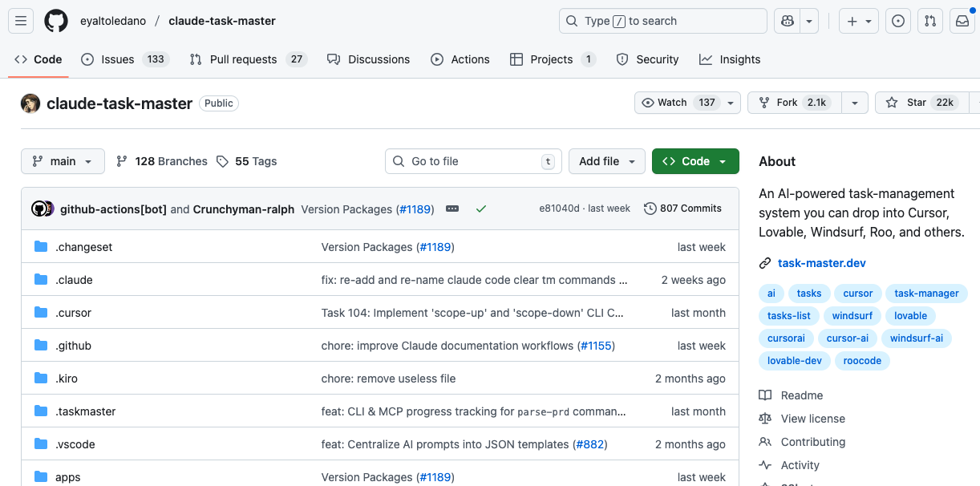
Task: Click commit hash e81040d
Action: pos(559,209)
